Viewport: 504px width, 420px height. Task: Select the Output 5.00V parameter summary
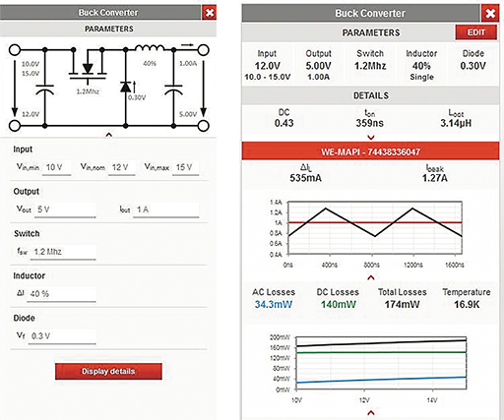318,65
